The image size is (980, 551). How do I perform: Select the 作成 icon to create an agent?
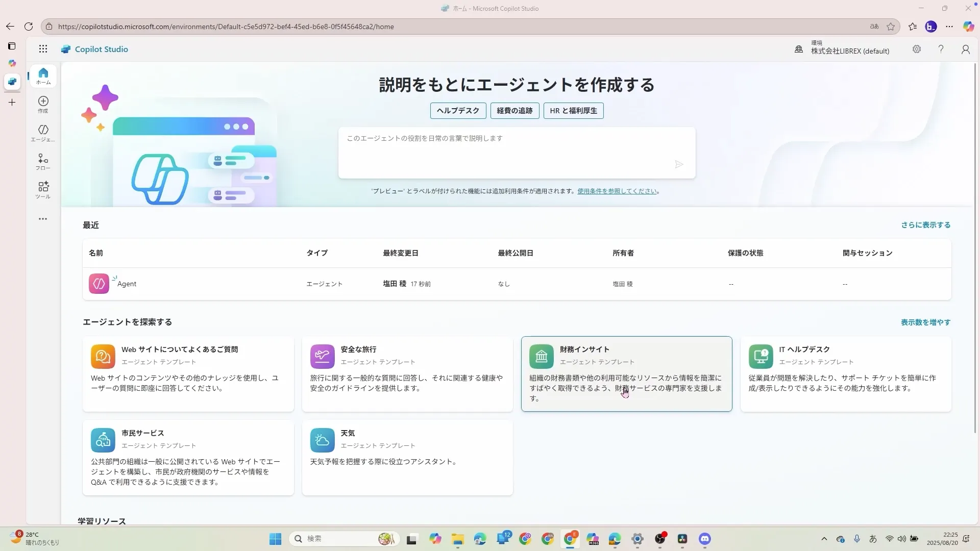(43, 104)
